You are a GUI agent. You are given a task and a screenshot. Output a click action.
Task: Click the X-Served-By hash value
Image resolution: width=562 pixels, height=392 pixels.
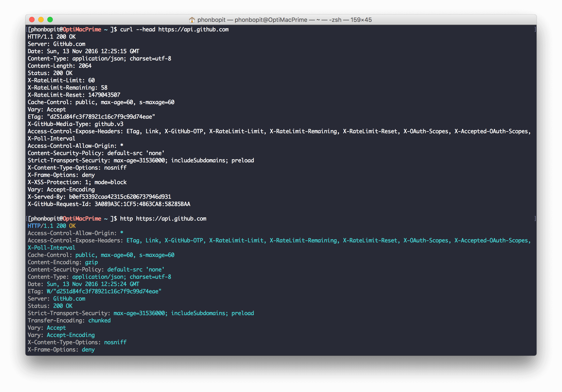(120, 197)
